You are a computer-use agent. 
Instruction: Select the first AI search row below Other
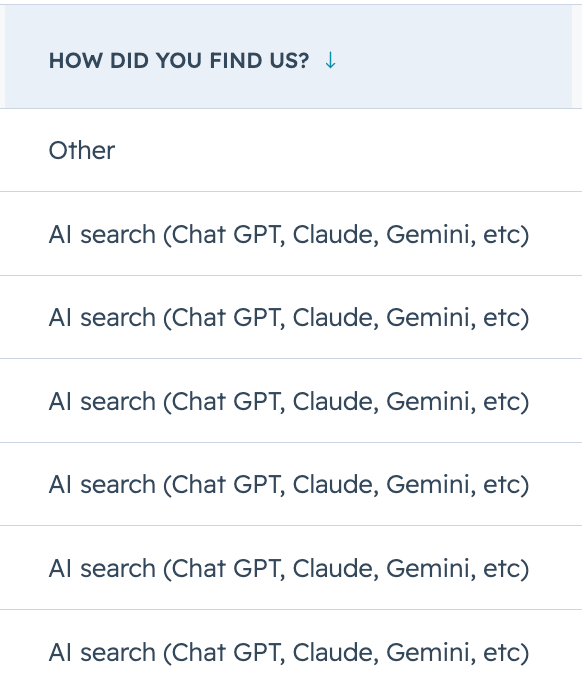[291, 233]
